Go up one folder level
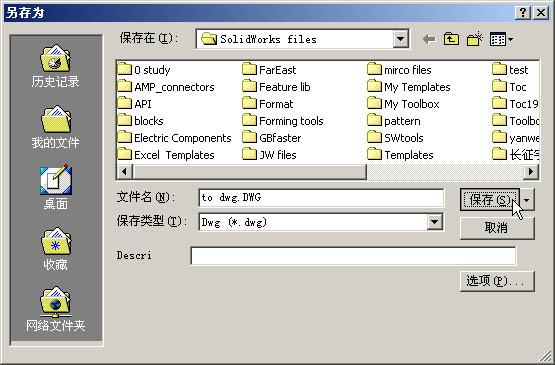The width and height of the screenshot is (555, 365). click(451, 39)
